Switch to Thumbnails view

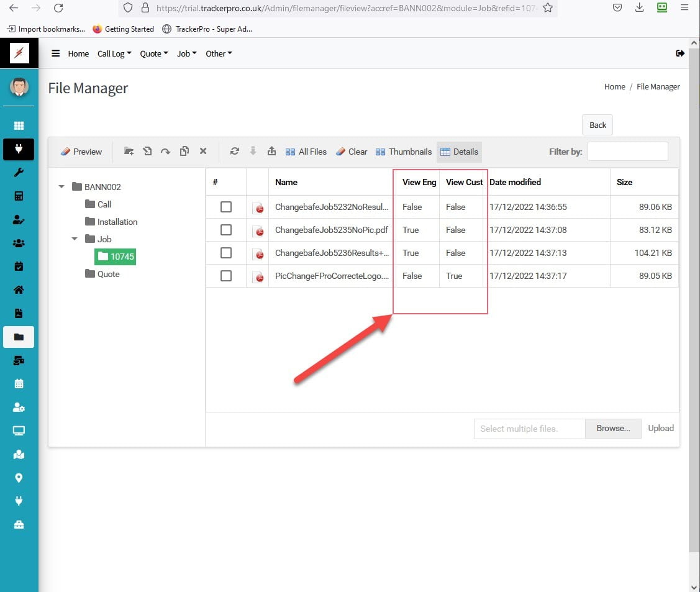tap(404, 152)
